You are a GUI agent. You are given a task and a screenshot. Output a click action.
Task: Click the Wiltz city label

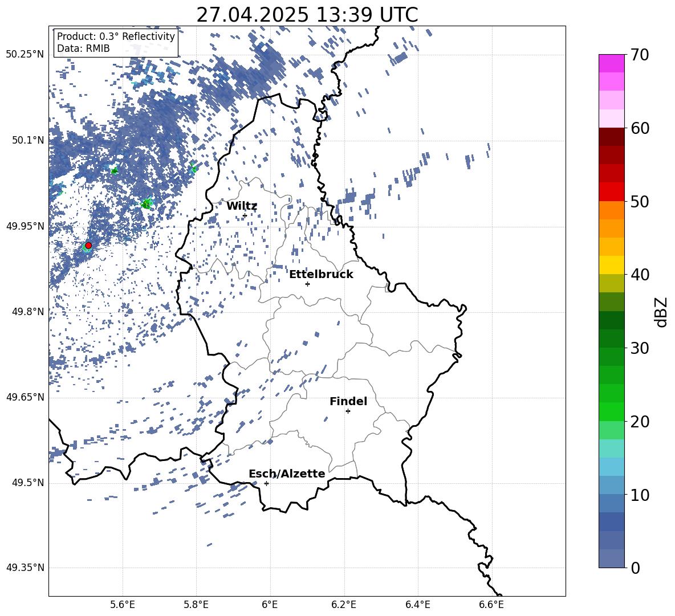[242, 206]
